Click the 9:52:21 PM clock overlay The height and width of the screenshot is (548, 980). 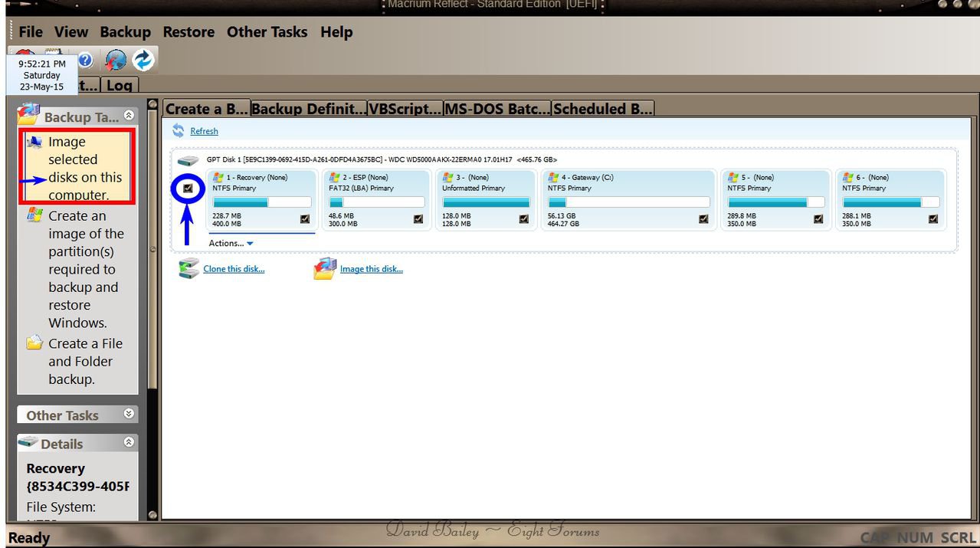click(x=42, y=75)
